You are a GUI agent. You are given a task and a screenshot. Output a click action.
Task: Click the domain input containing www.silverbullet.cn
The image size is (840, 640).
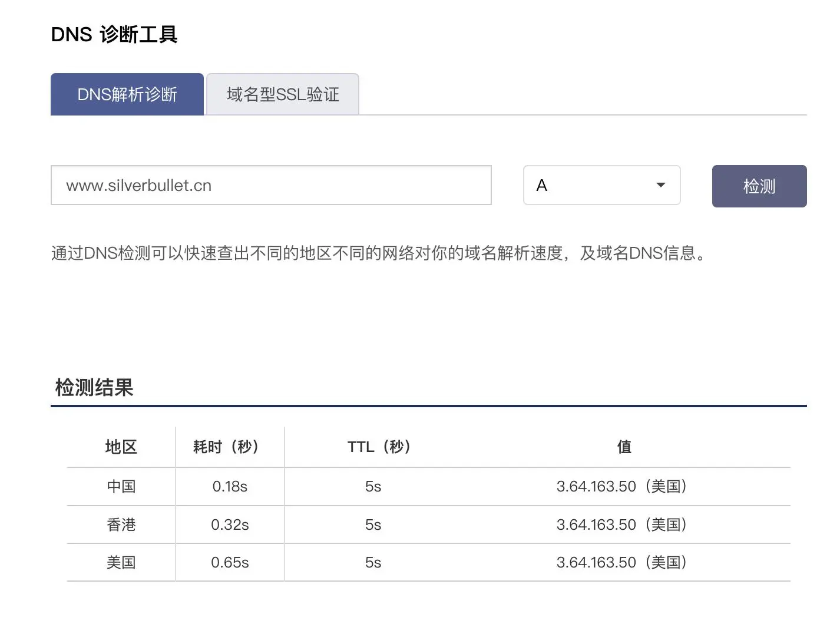pyautogui.click(x=271, y=186)
